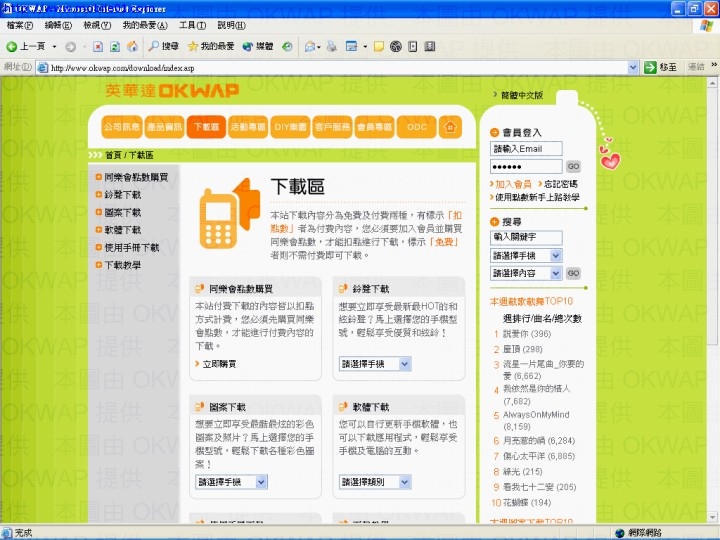Viewport: 720px width, 540px height.
Task: Click the 下載教學 sidebar link
Action: tap(123, 265)
